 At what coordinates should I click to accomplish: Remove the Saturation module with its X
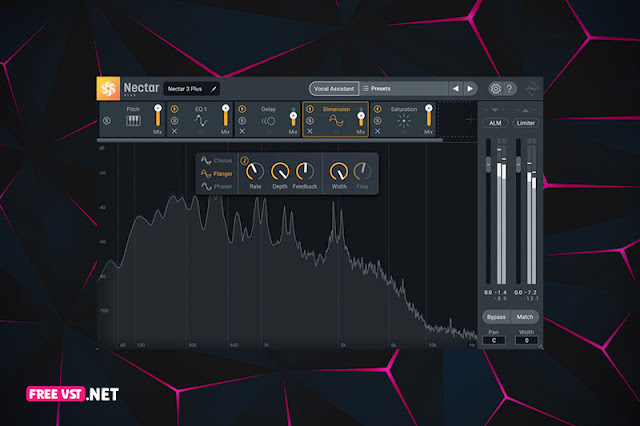pyautogui.click(x=378, y=131)
